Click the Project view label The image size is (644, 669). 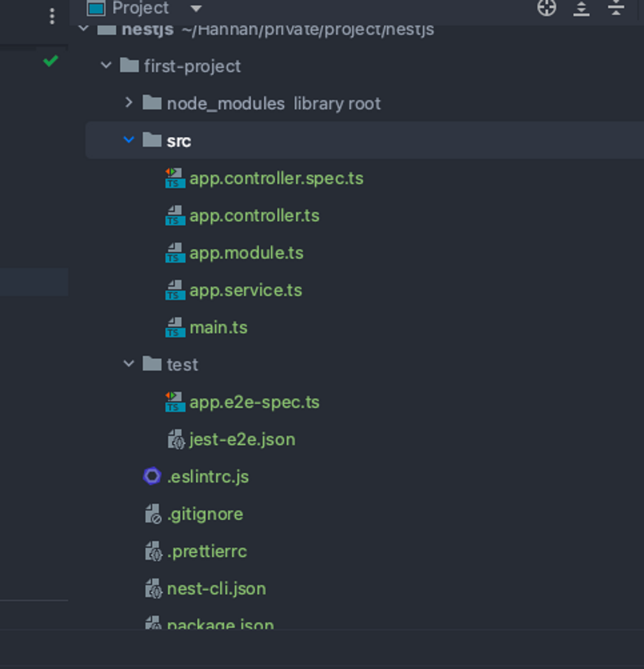click(x=140, y=8)
